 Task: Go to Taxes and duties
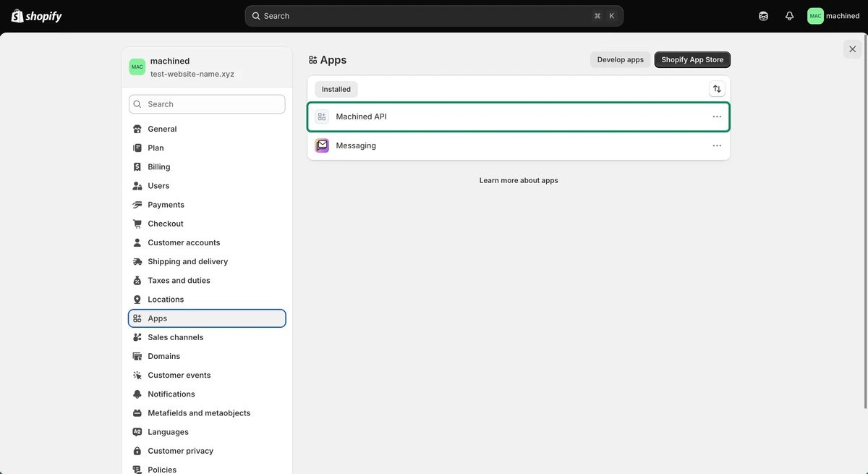(207, 280)
